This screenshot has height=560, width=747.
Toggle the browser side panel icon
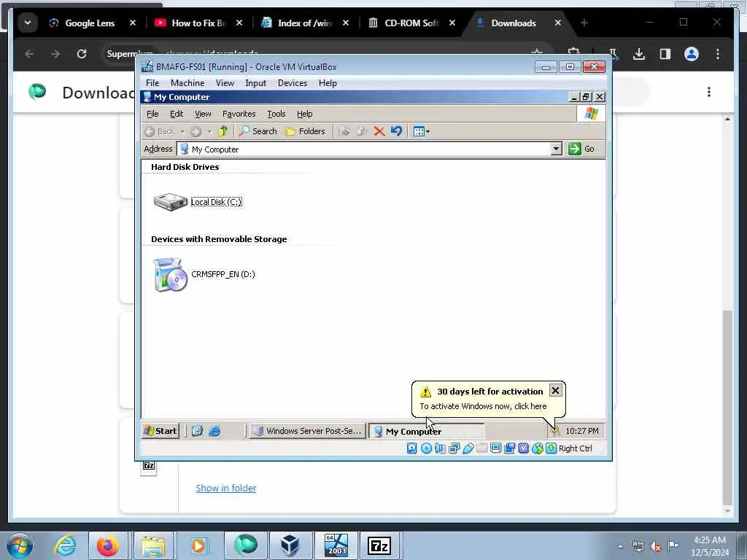click(665, 54)
